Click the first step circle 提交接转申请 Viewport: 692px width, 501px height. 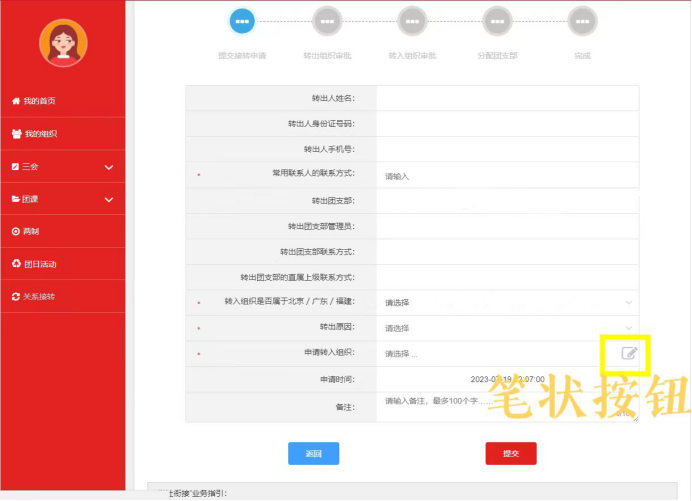[242, 20]
